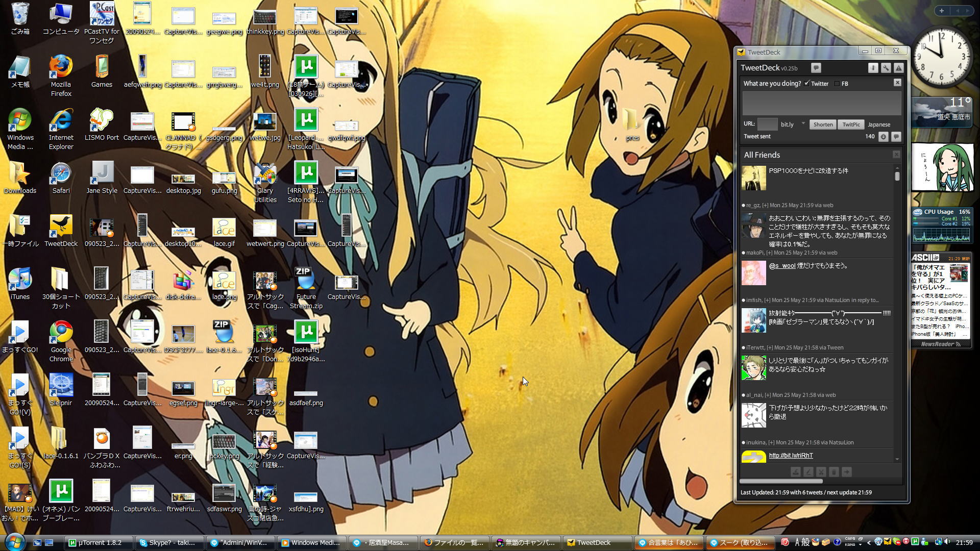Select the Mozilla Firefox desktop icon
This screenshot has height=551, width=980.
point(61,67)
